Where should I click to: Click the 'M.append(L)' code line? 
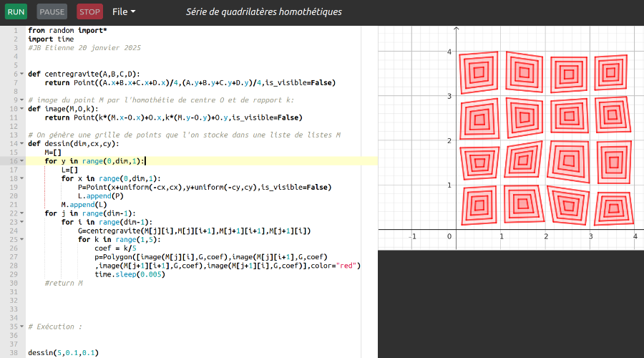84,205
